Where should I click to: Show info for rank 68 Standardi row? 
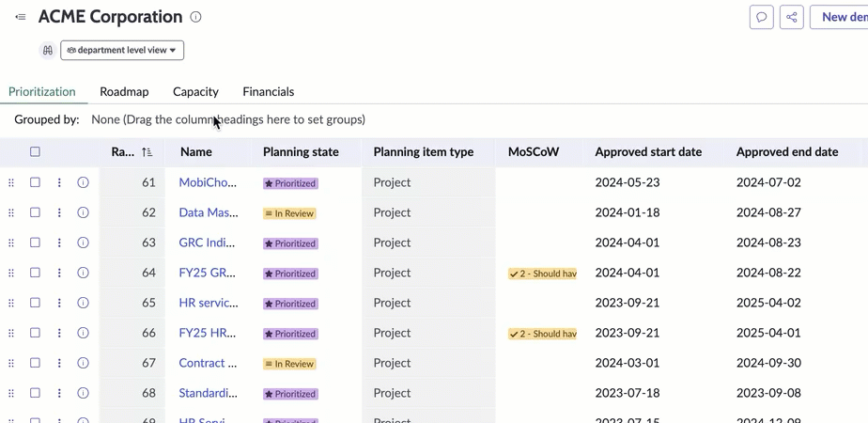(x=83, y=393)
